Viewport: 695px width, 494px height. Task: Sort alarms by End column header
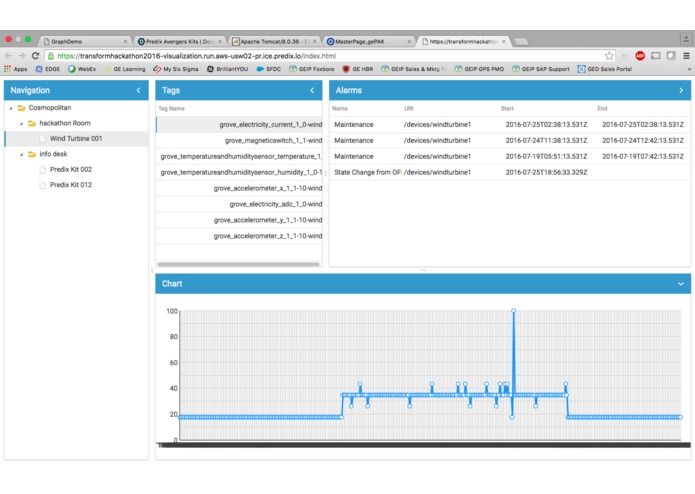point(602,109)
